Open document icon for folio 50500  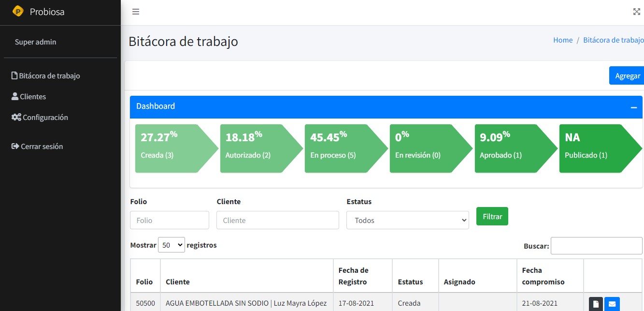coord(596,304)
